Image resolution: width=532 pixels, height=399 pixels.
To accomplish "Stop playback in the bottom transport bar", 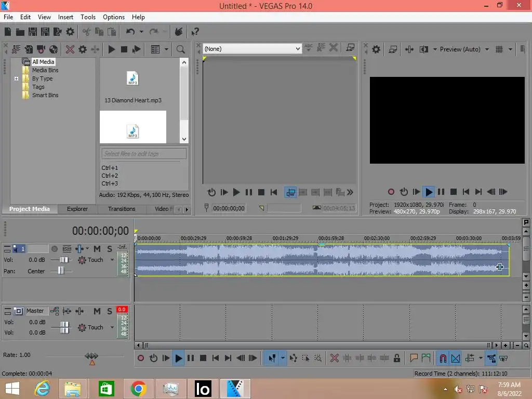I will (x=203, y=358).
